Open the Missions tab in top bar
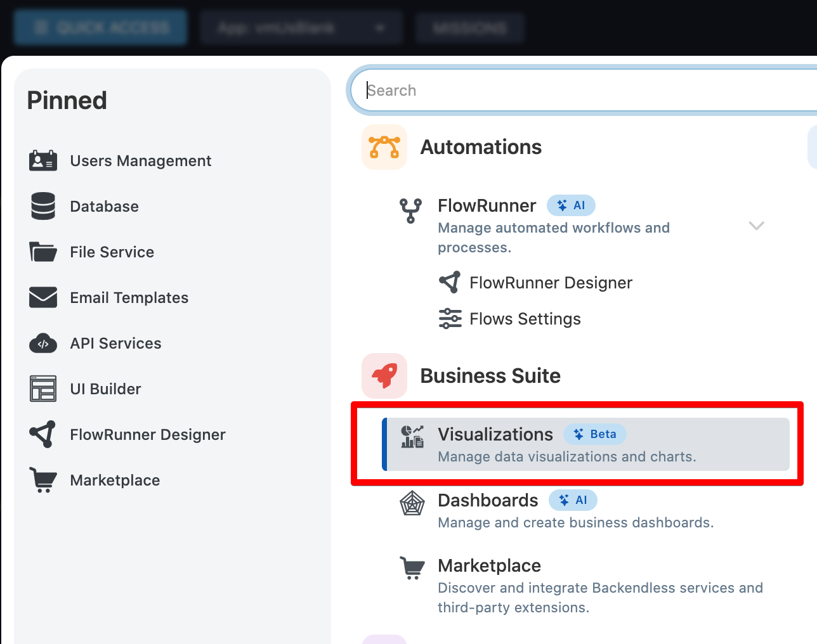This screenshot has width=817, height=644. pyautogui.click(x=470, y=28)
